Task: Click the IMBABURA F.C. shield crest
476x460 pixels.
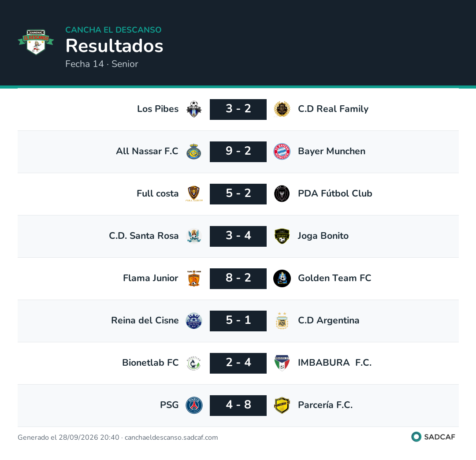Action: coord(282,363)
